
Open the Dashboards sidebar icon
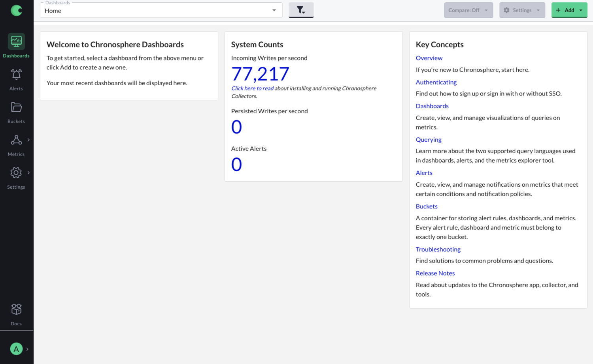[x=16, y=41]
